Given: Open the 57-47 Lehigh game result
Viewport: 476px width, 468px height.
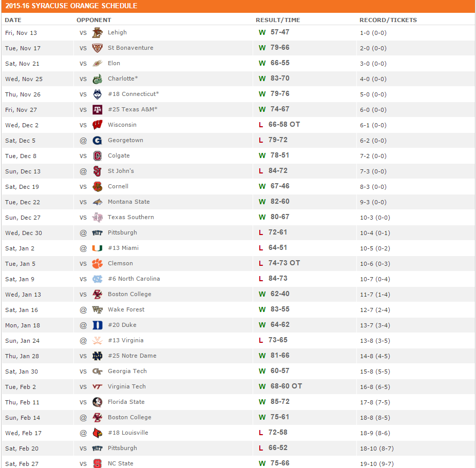Looking at the screenshot, I should pyautogui.click(x=279, y=32).
